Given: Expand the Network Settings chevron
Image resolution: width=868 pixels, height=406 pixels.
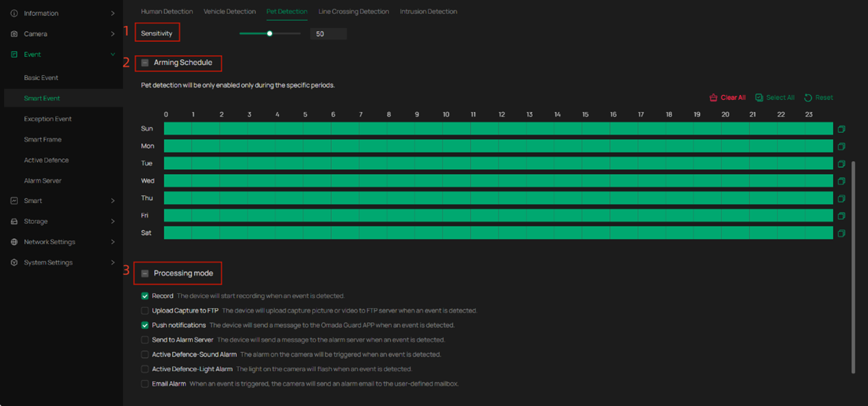Looking at the screenshot, I should point(113,242).
